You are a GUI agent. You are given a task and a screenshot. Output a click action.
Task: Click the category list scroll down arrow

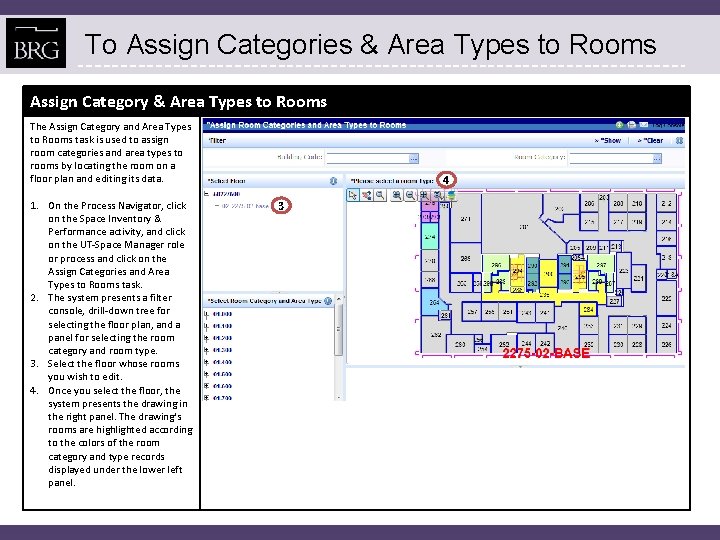coord(339,397)
